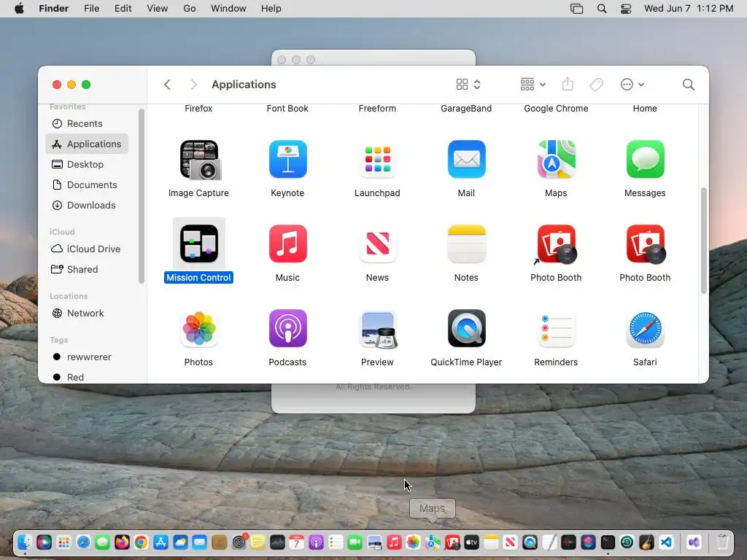Open Documents in the sidebar
This screenshot has width=747, height=560.
click(87, 184)
